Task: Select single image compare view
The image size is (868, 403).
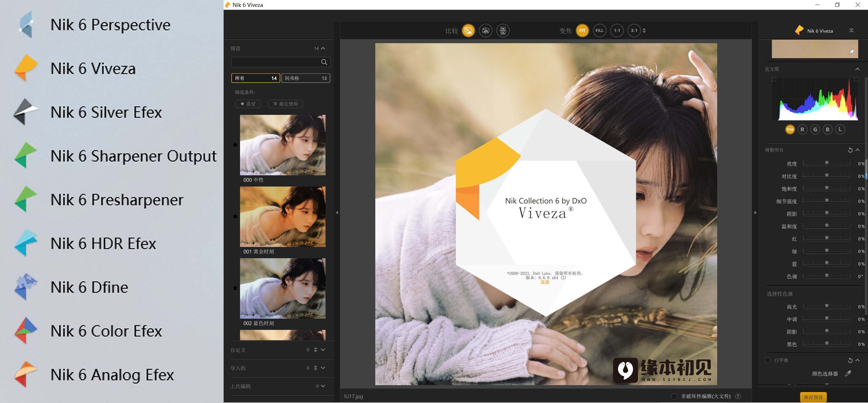Action: pos(468,31)
